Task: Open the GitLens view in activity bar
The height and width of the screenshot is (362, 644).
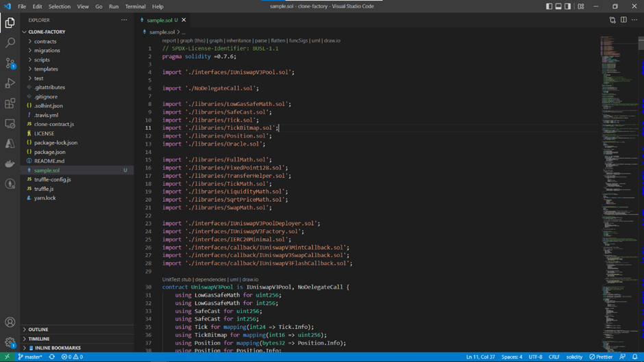Action: point(10,183)
